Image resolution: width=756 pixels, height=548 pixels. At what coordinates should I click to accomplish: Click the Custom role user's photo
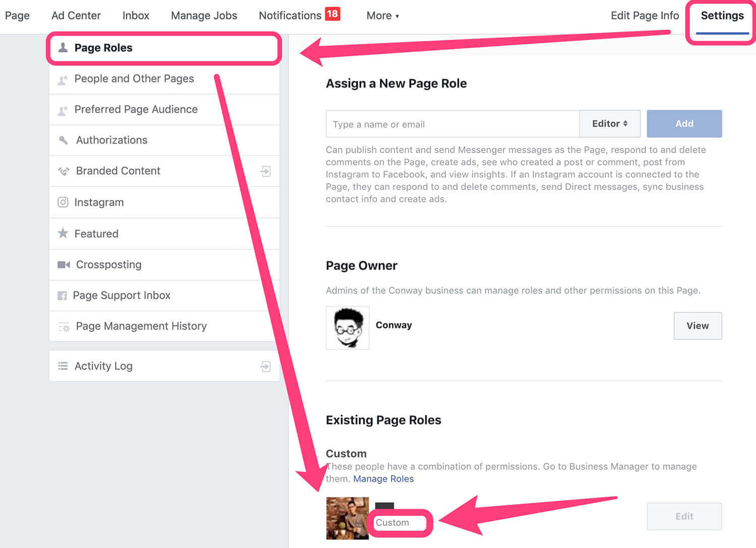348,518
